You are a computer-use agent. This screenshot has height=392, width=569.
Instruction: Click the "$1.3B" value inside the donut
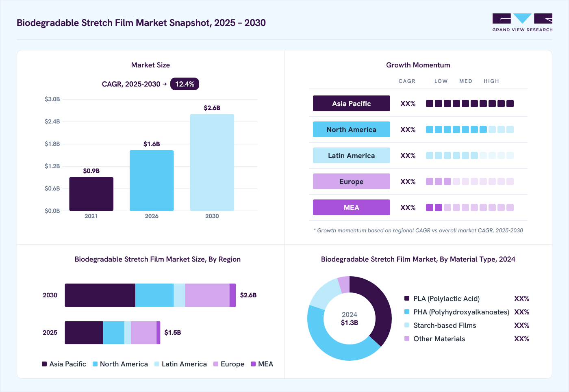(350, 323)
